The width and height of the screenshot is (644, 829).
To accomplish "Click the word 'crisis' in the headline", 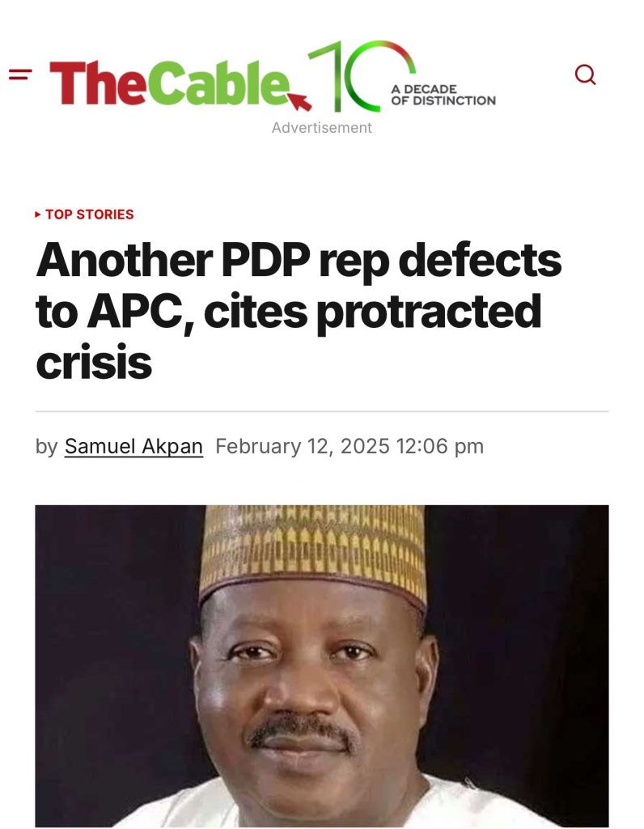I will pos(94,363).
